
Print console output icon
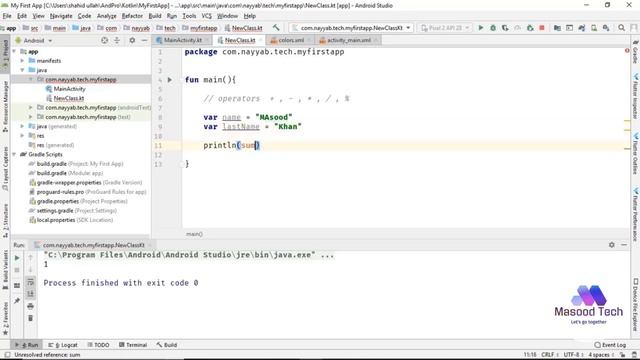tap(31, 306)
